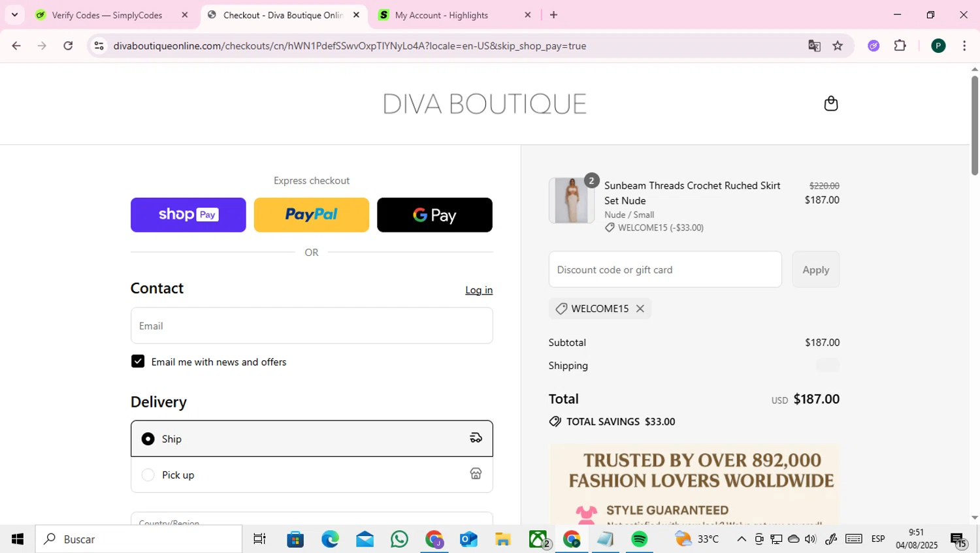Close the Verify Codes tab
980x553 pixels.
(185, 15)
